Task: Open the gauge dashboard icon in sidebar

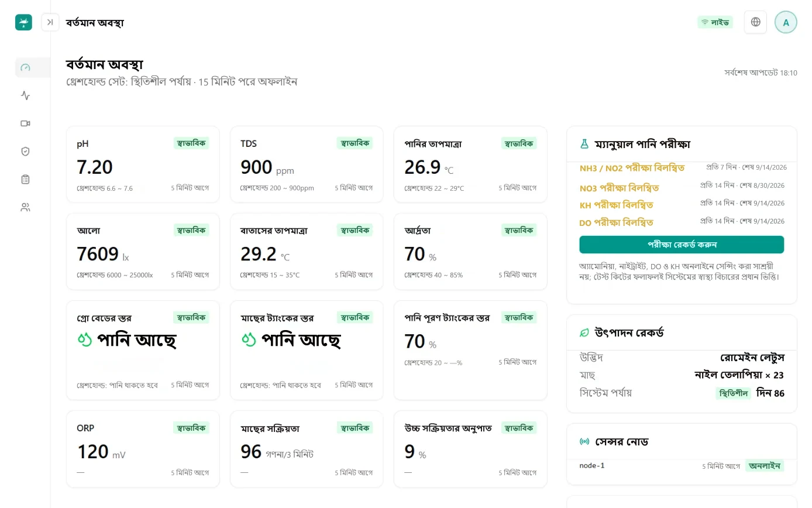Action: click(x=25, y=67)
